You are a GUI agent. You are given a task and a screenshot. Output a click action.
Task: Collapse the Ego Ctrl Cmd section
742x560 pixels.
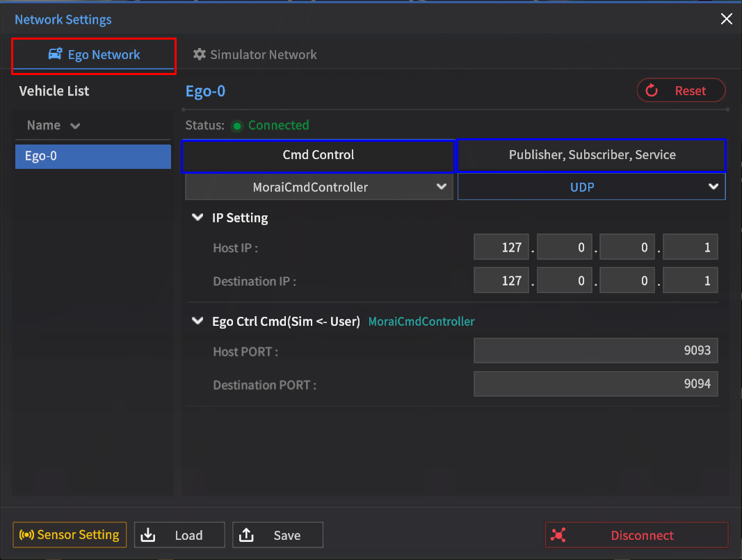(x=197, y=322)
